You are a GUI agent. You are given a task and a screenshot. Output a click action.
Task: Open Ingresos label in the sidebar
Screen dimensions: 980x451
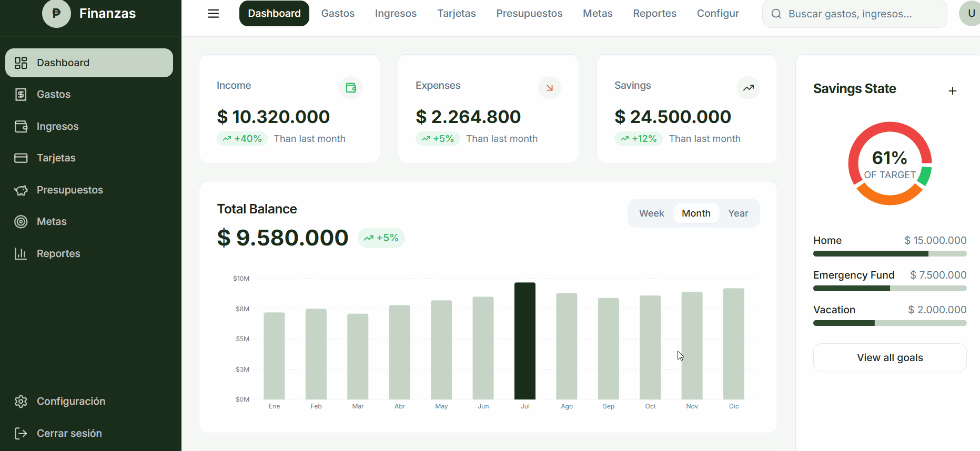click(x=58, y=127)
